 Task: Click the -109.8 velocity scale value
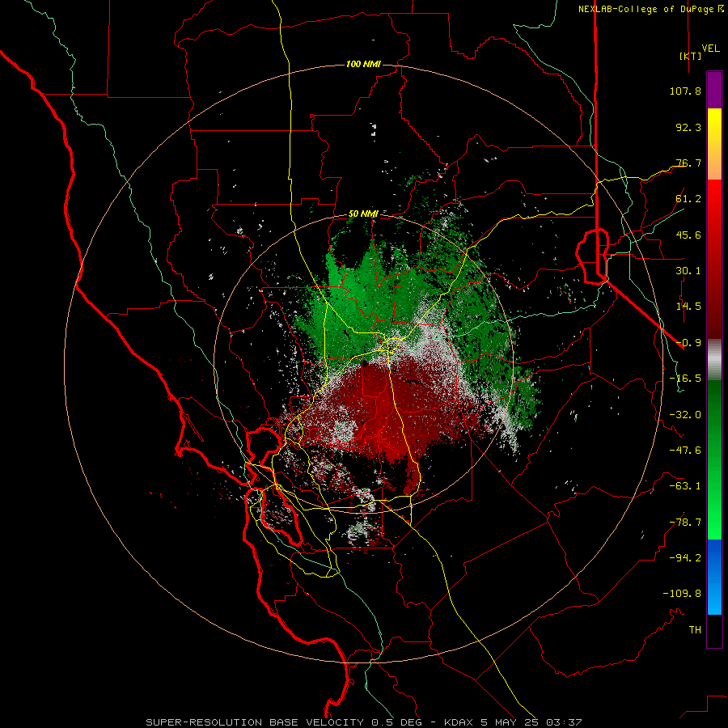point(682,594)
